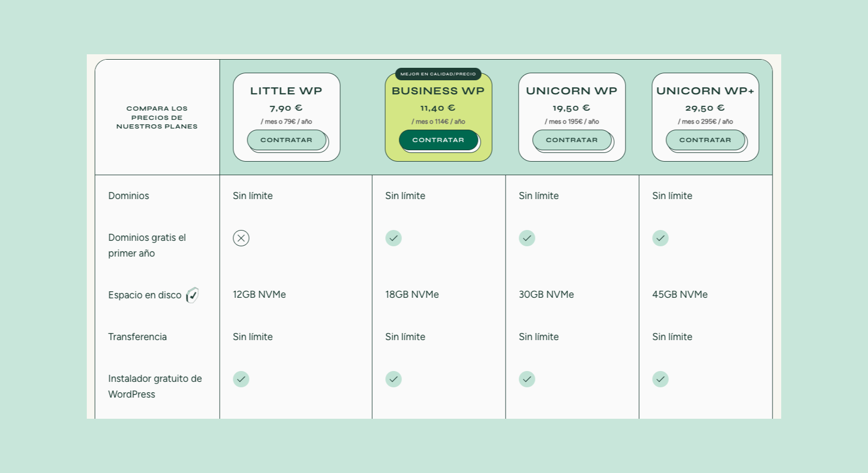Click 'Dominios gratis el primer año' label
The height and width of the screenshot is (473, 868).
(x=147, y=245)
